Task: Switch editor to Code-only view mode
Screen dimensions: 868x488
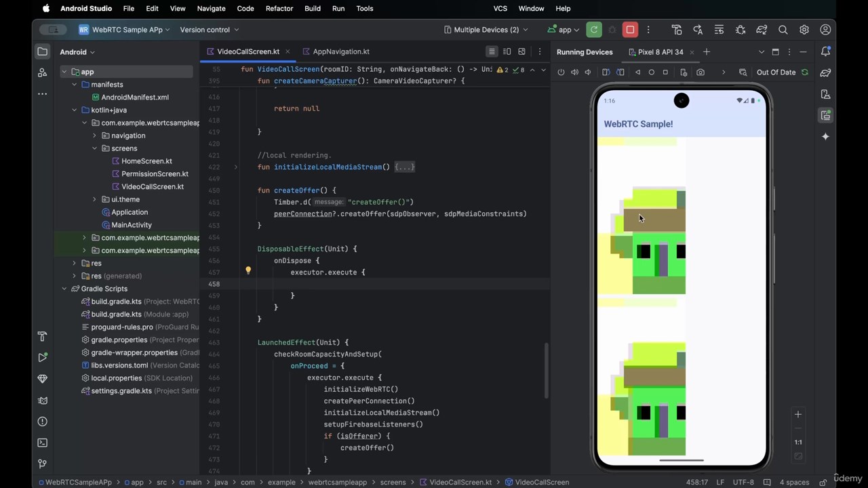Action: [x=492, y=52]
